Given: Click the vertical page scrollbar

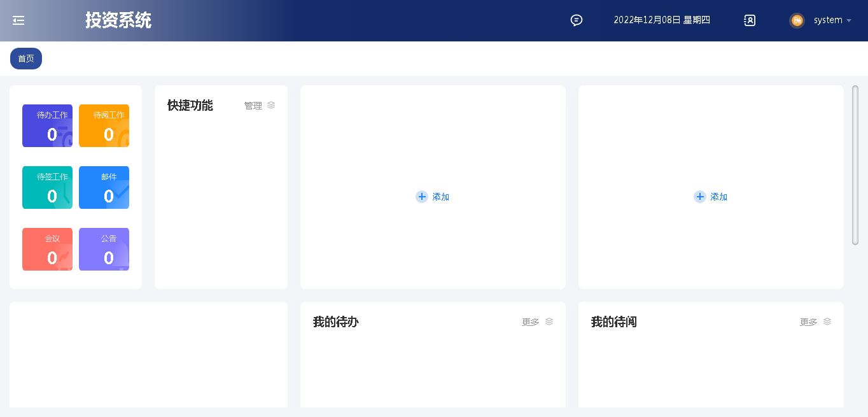Looking at the screenshot, I should point(855,165).
